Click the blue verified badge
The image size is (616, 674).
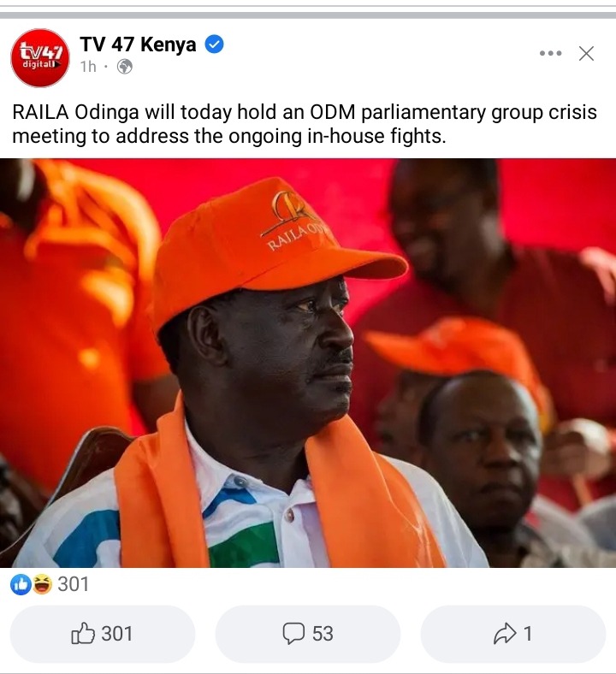click(x=214, y=44)
